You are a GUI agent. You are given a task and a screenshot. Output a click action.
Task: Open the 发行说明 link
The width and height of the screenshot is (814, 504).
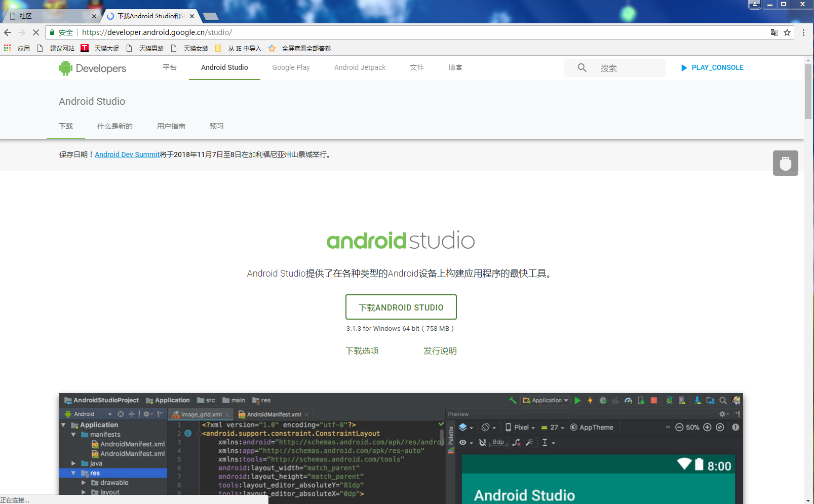(440, 351)
